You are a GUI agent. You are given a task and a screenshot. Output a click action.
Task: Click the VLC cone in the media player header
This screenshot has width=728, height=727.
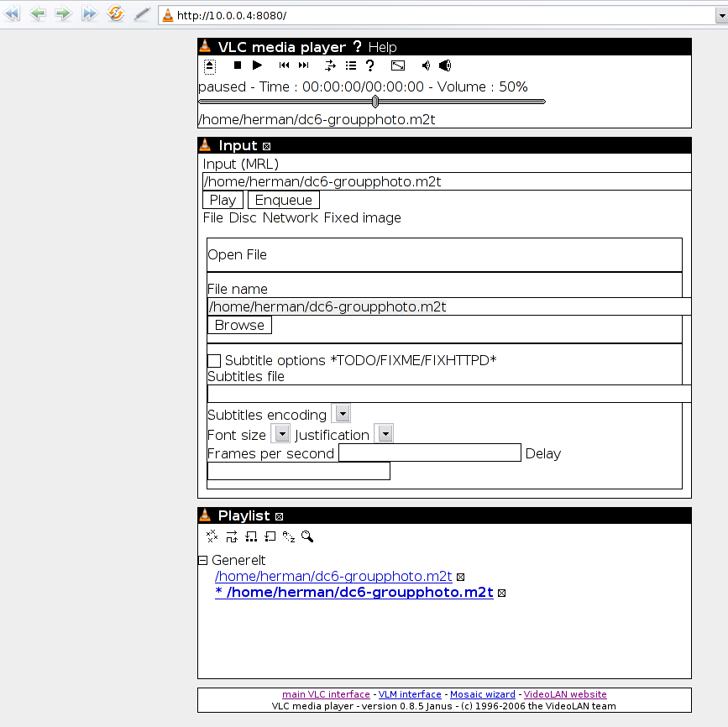[x=205, y=46]
